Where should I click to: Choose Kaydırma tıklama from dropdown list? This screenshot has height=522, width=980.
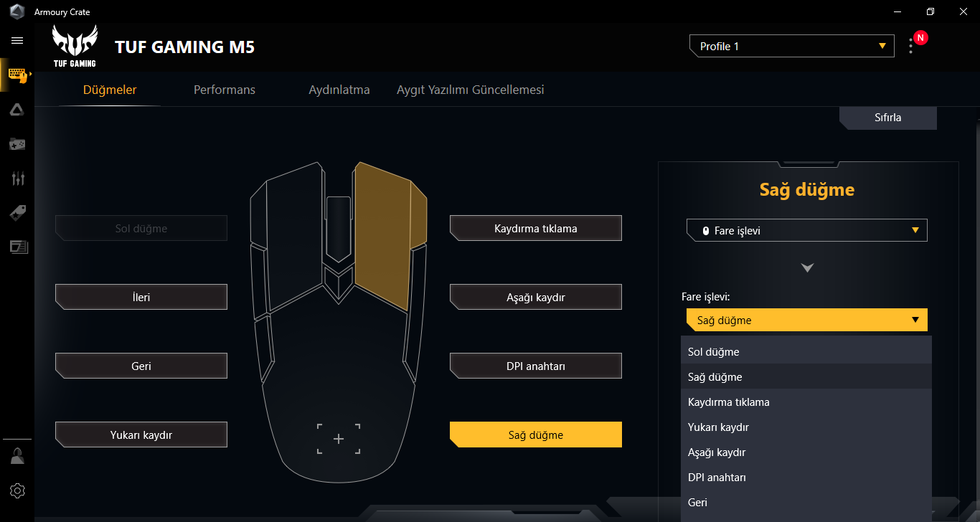(x=806, y=402)
